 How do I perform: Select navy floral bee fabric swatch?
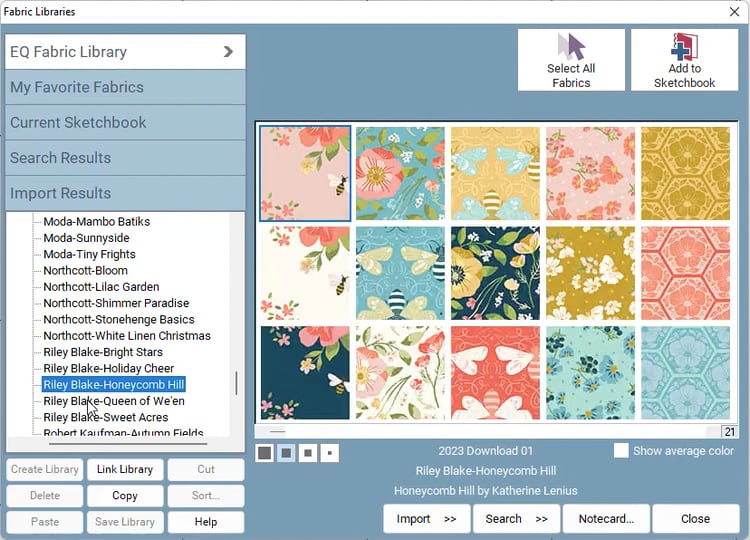coord(305,373)
